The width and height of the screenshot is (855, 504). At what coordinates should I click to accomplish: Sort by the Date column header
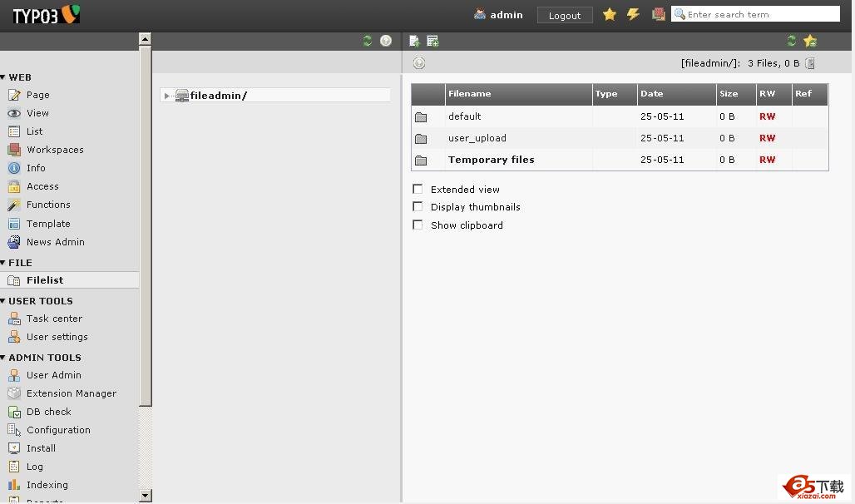tap(651, 94)
